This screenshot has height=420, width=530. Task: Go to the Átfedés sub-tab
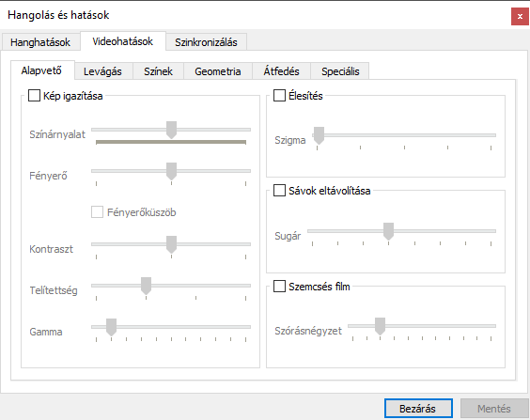(x=281, y=71)
